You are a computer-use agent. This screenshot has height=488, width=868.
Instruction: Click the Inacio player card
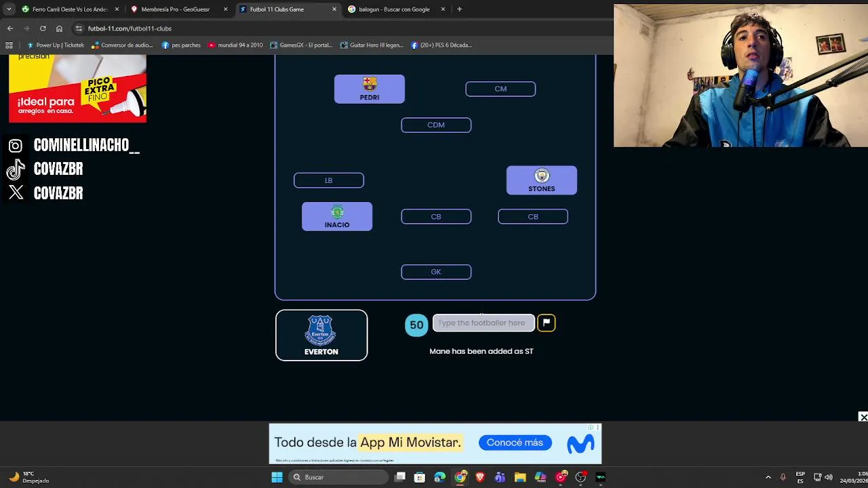[x=337, y=217]
